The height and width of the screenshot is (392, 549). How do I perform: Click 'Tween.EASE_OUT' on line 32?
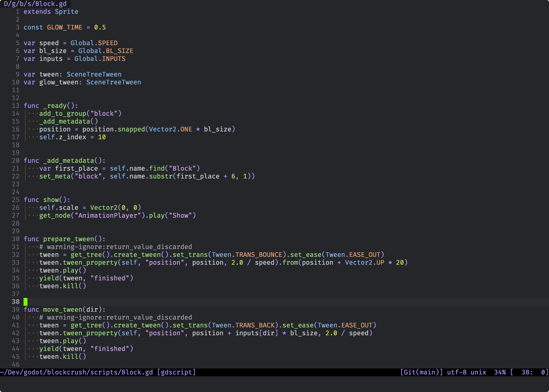tap(353, 255)
